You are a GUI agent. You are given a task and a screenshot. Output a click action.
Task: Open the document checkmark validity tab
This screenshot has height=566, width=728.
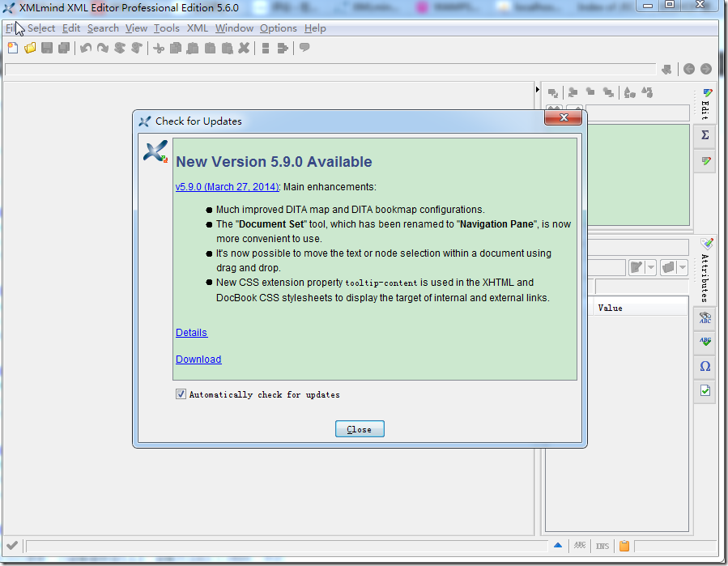(705, 390)
